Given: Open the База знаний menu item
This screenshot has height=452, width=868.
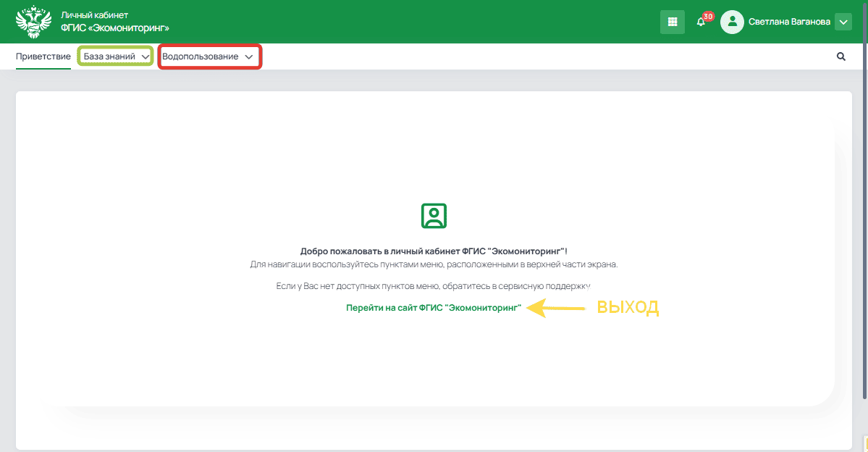Looking at the screenshot, I should click(109, 56).
